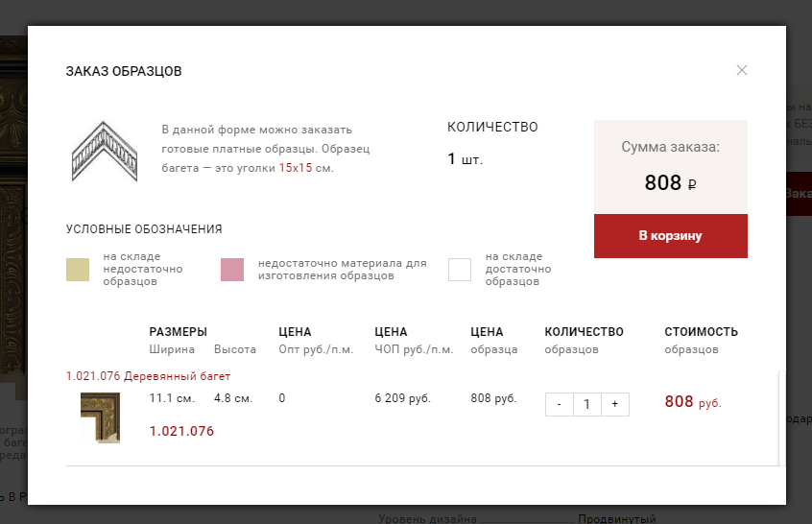Screen dimensions: 812x524
Task: Click the baguette corner sketch icon
Action: click(104, 151)
